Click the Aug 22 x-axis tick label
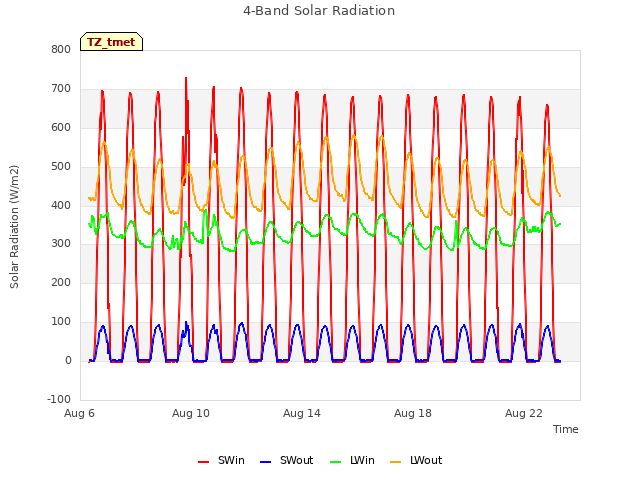The image size is (640, 480). point(524,413)
